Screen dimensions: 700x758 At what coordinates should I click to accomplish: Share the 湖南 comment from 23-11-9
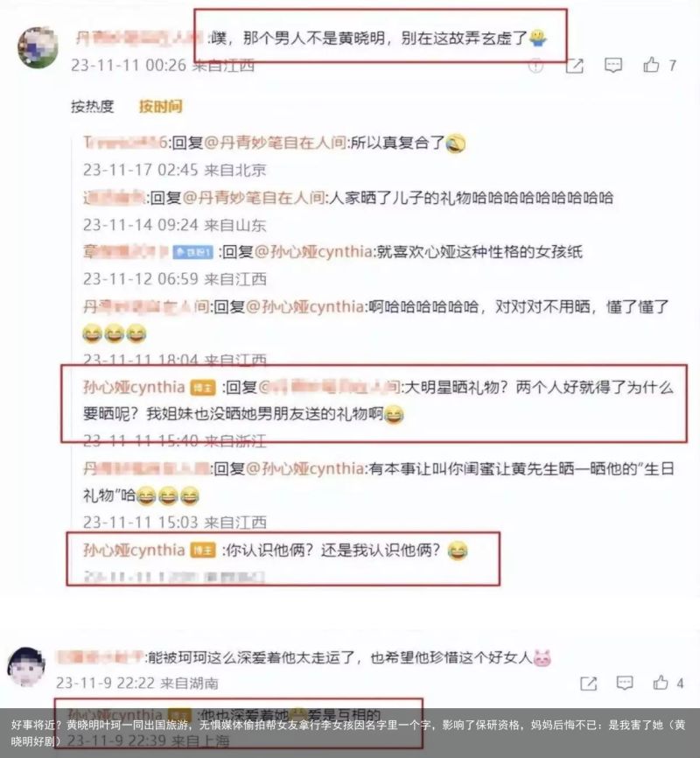click(x=588, y=683)
